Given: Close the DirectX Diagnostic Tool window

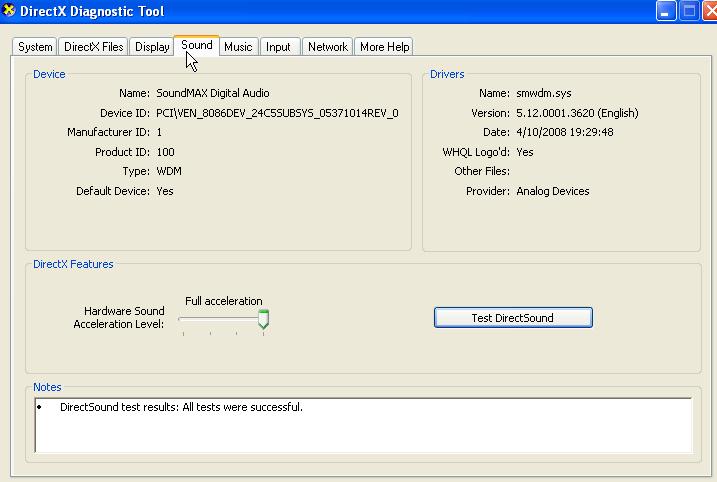Looking at the screenshot, I should tap(710, 11).
